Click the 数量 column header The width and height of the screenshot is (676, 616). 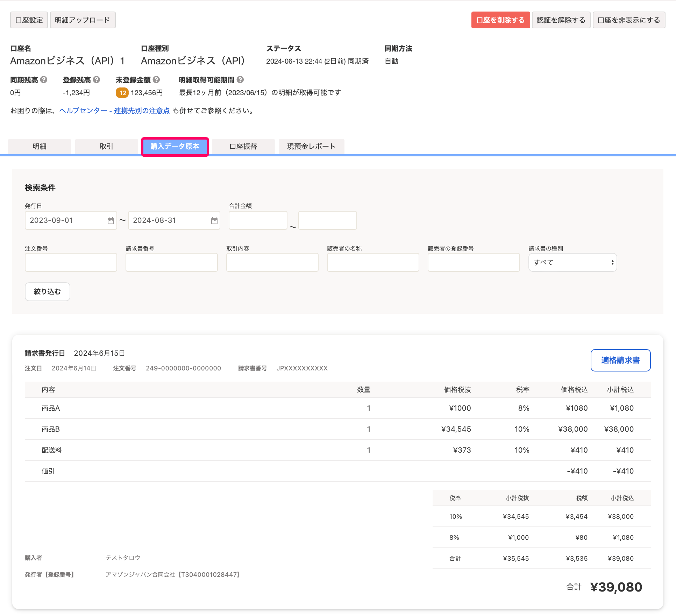(x=364, y=390)
